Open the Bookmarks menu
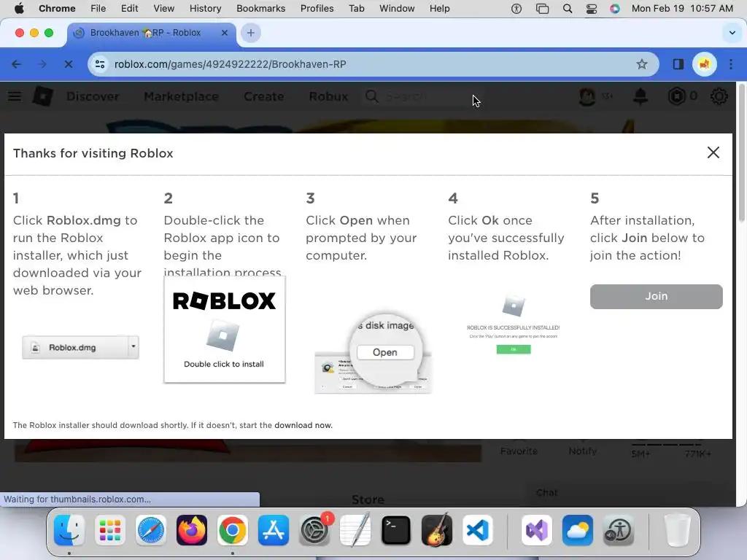This screenshot has height=560, width=747. point(260,9)
